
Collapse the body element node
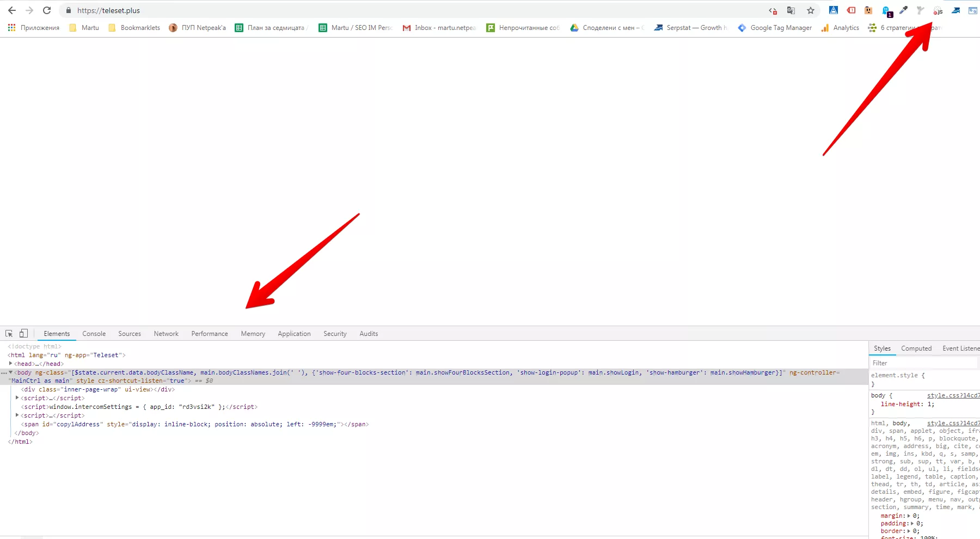click(x=10, y=372)
